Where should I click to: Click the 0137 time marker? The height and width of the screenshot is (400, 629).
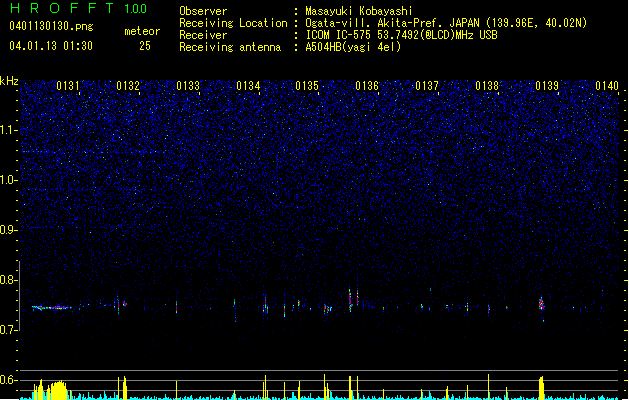427,86
